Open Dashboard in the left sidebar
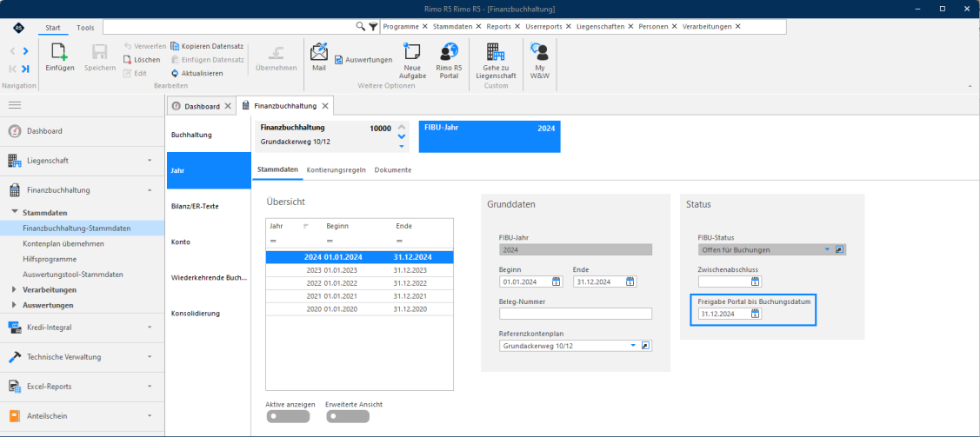Viewport: 980px width, 437px height. click(x=44, y=131)
